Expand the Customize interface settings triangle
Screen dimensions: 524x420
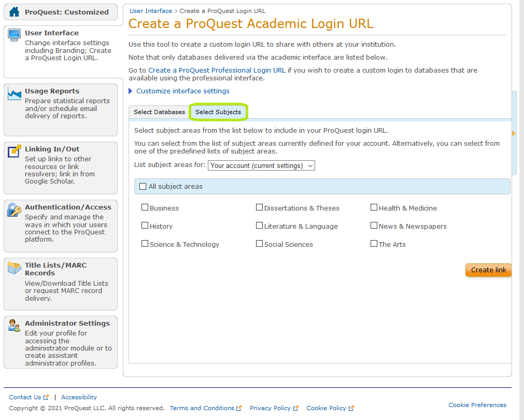pyautogui.click(x=131, y=91)
